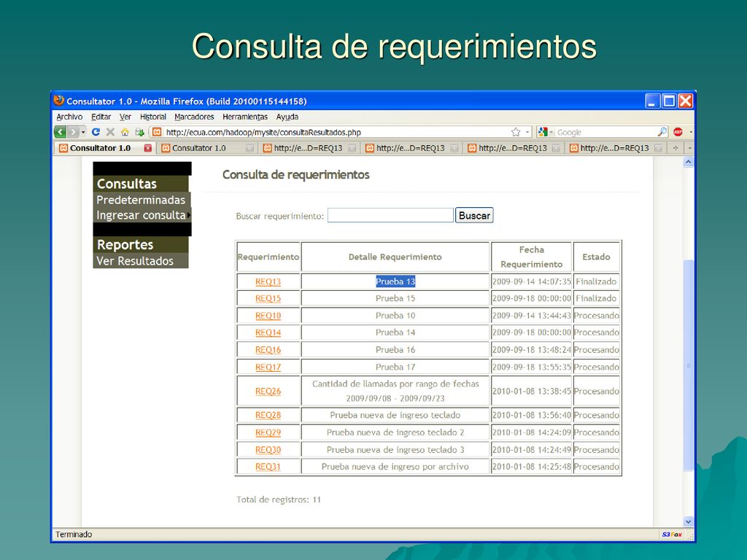This screenshot has height=560, width=747.
Task: Click the 'Total de registros: 11' text
Action: (279, 499)
